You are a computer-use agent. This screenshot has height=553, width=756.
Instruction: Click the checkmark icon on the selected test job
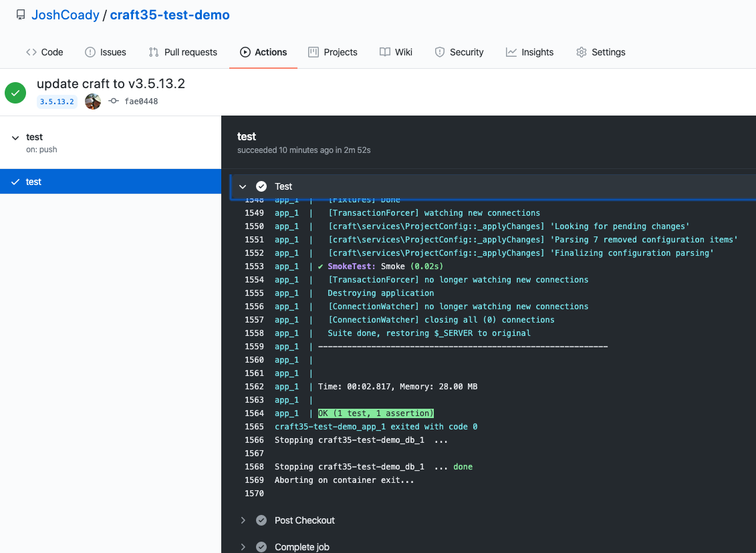click(15, 182)
